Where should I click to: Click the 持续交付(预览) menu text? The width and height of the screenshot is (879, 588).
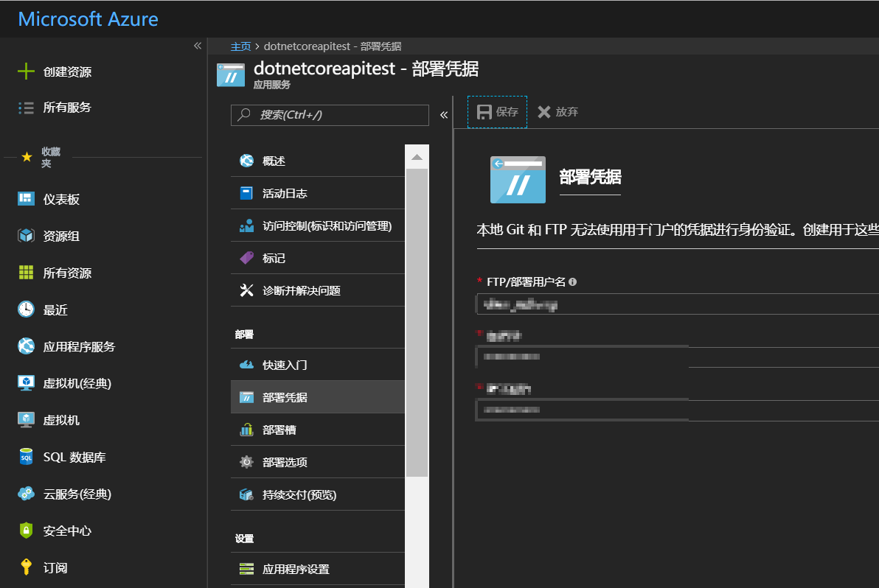point(299,494)
